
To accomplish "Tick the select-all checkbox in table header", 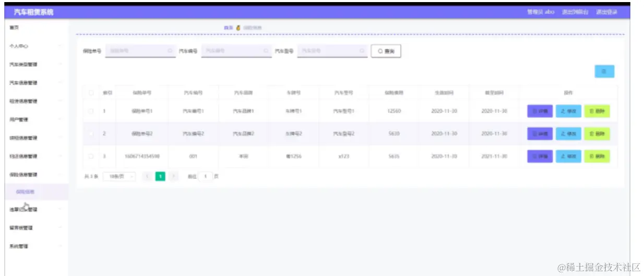I will 91,93.
